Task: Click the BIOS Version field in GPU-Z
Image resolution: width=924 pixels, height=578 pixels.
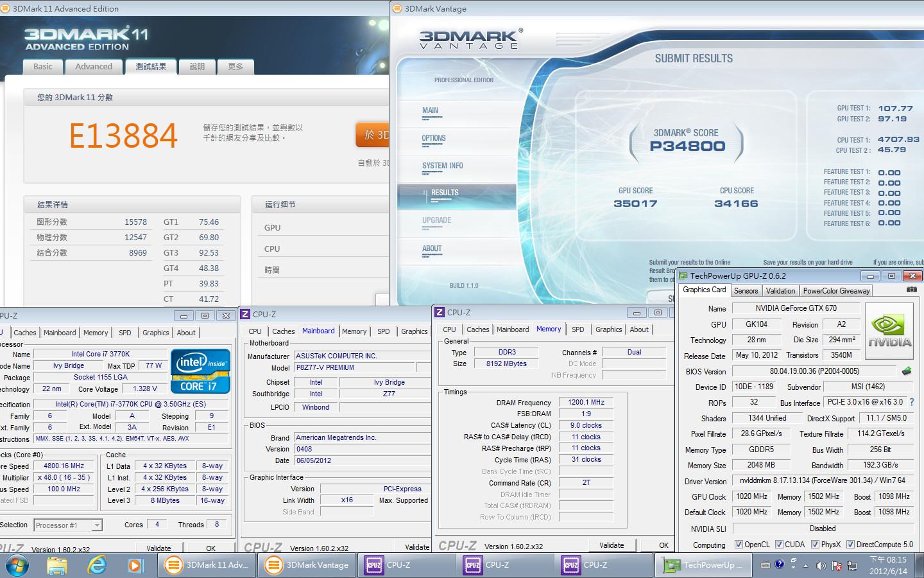Action: (814, 371)
